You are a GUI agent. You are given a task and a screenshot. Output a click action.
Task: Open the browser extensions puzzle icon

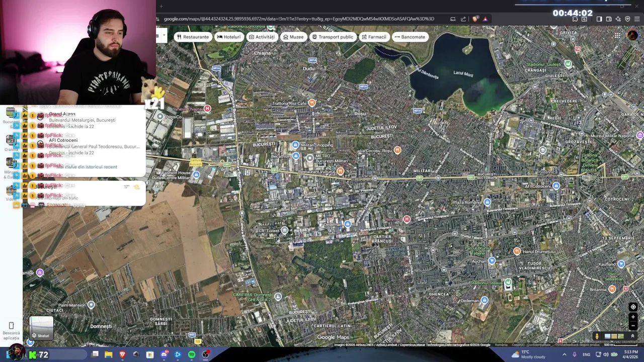tap(575, 19)
